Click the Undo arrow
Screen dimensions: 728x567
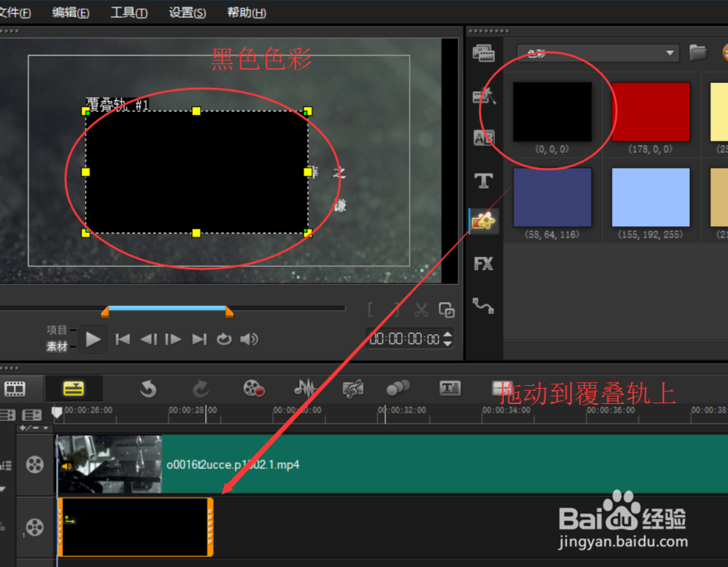click(148, 389)
